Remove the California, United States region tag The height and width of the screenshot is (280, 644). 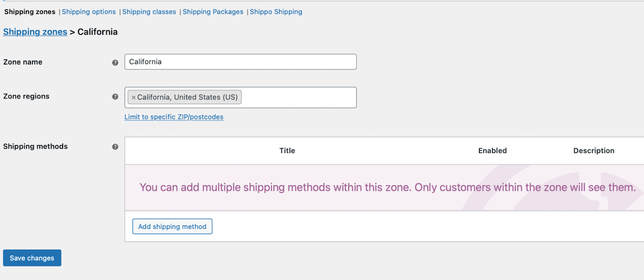134,97
